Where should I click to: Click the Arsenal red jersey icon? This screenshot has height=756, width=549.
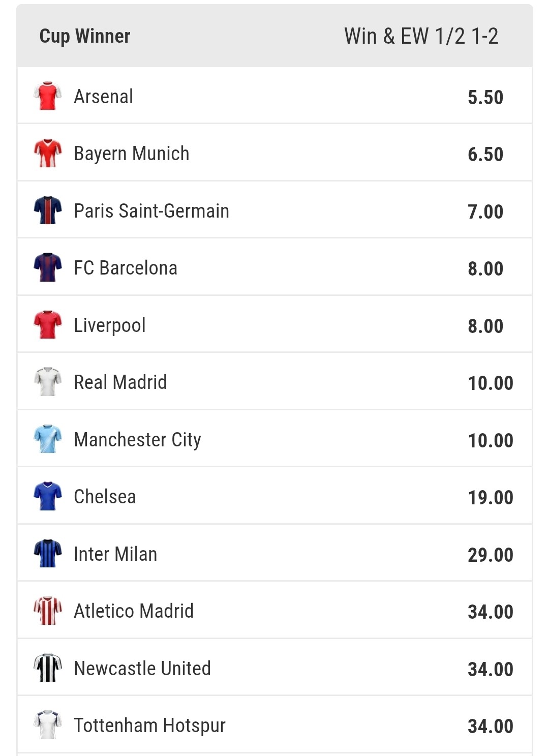[48, 96]
